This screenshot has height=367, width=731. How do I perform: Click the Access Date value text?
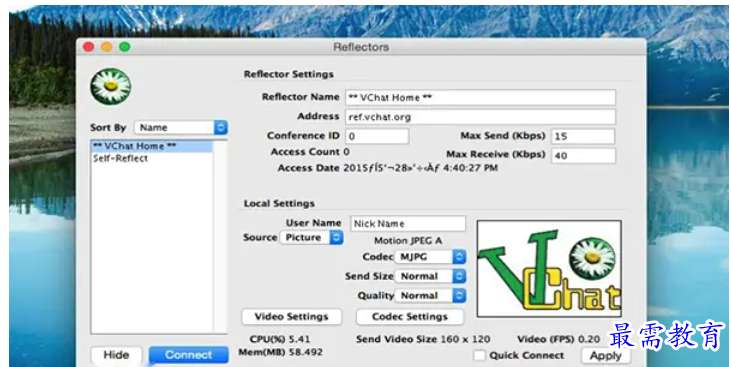coord(421,168)
